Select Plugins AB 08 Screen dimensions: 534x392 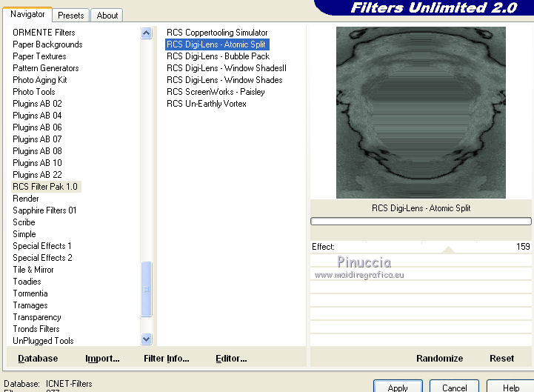point(37,151)
